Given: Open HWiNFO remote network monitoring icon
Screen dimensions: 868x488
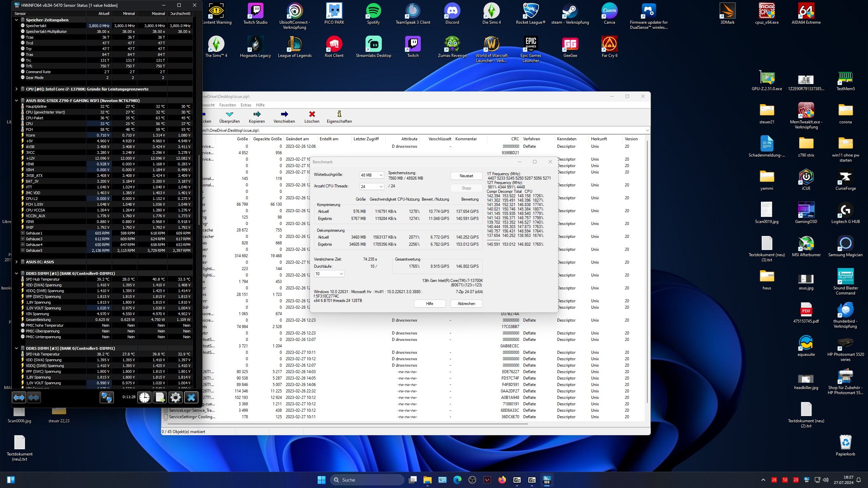Looking at the screenshot, I should click(x=106, y=397).
